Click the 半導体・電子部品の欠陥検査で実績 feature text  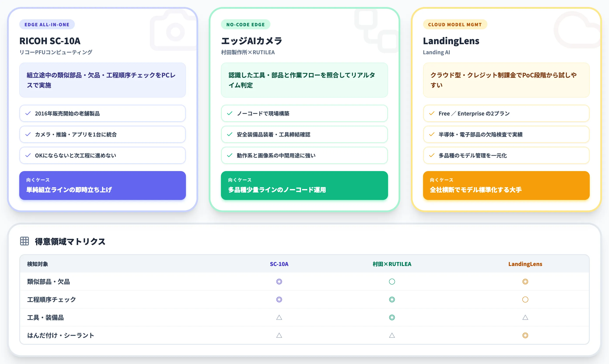pos(480,134)
